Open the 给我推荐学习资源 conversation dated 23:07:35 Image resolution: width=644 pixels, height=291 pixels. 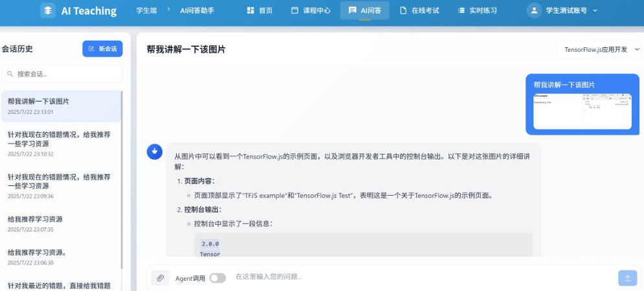61,224
